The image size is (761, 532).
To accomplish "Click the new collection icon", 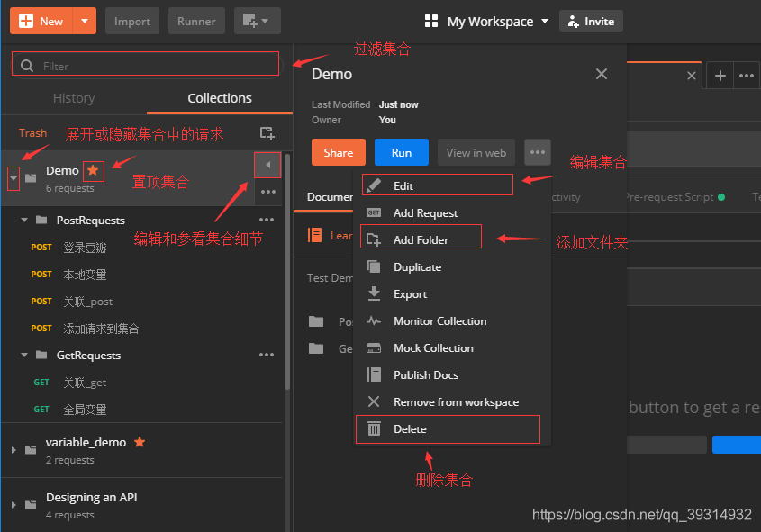I will 267,133.
